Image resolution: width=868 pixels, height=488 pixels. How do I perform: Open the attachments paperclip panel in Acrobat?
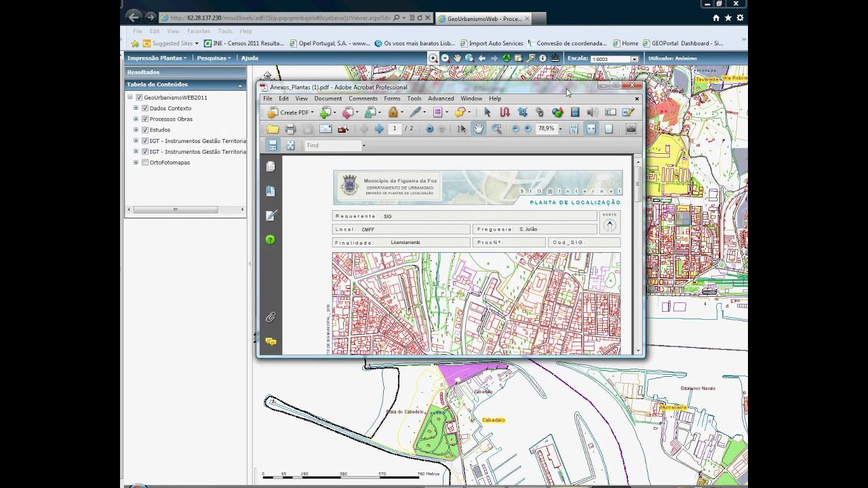coord(270,317)
